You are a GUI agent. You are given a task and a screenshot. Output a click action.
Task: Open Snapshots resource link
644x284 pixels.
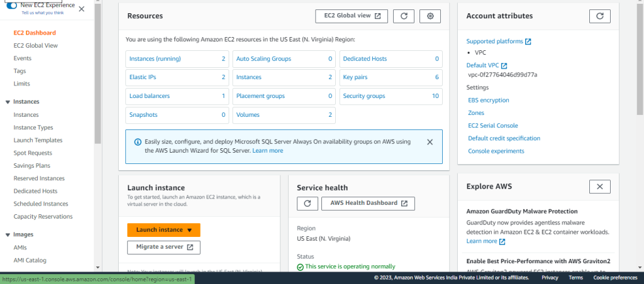[143, 116]
